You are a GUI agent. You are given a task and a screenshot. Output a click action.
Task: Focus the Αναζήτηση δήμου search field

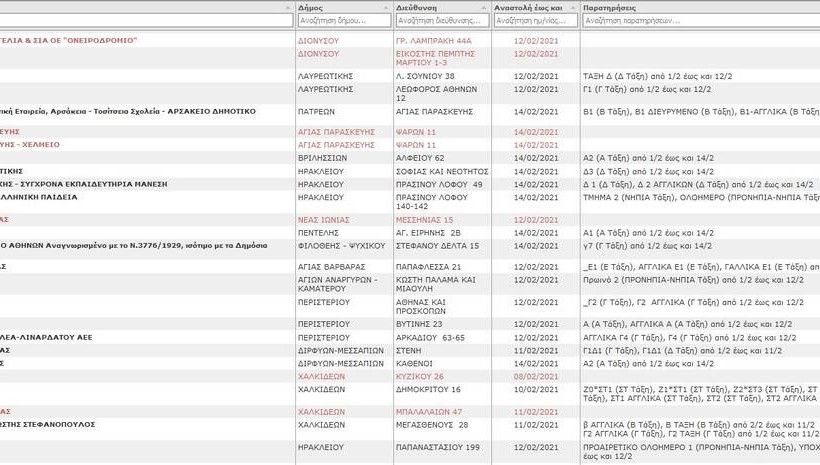click(x=344, y=20)
